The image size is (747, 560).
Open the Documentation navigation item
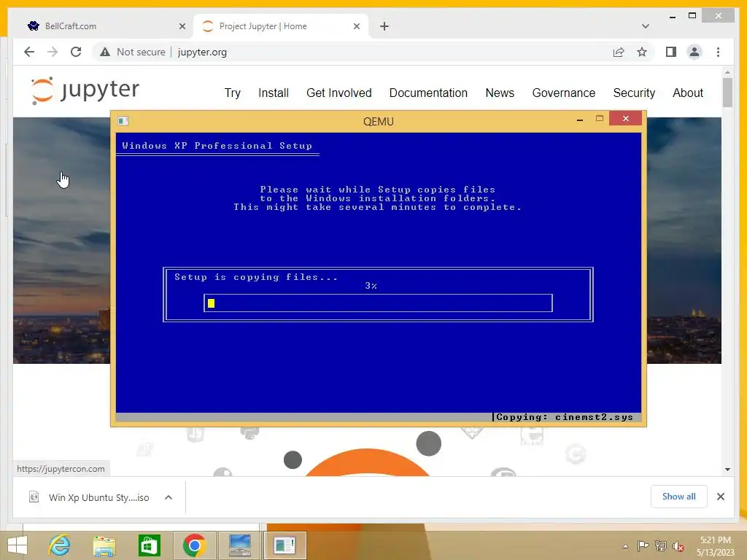pos(428,93)
